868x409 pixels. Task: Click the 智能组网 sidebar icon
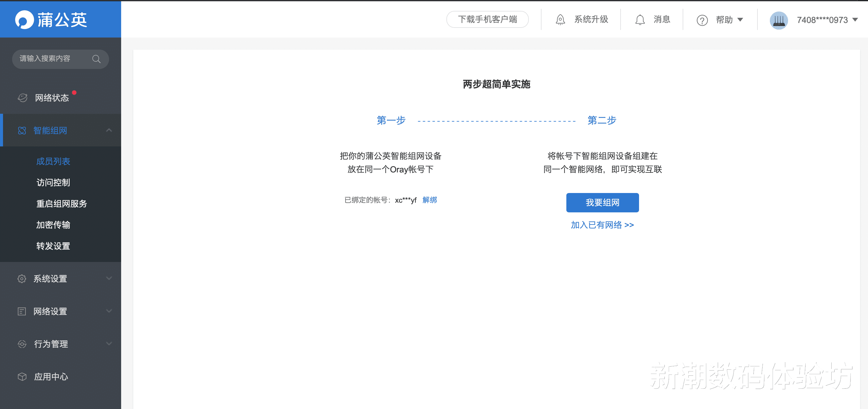[22, 130]
